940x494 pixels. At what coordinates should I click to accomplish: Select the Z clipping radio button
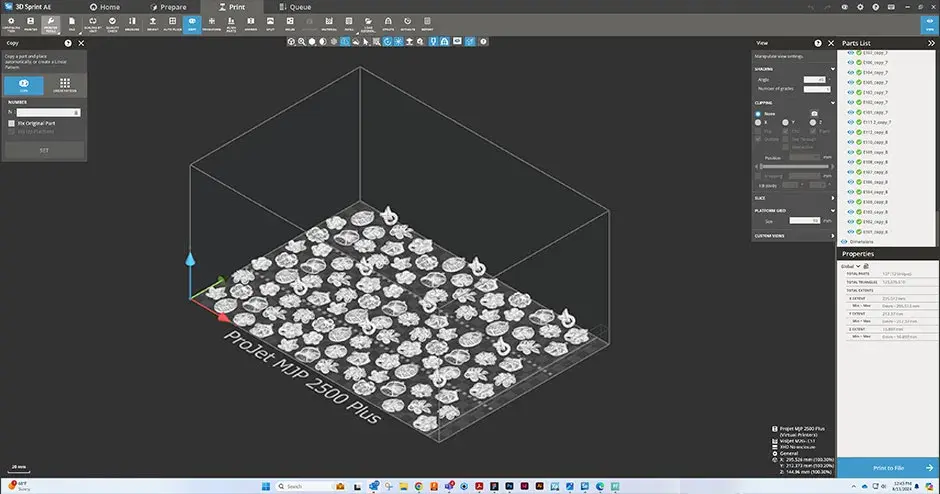click(x=813, y=122)
